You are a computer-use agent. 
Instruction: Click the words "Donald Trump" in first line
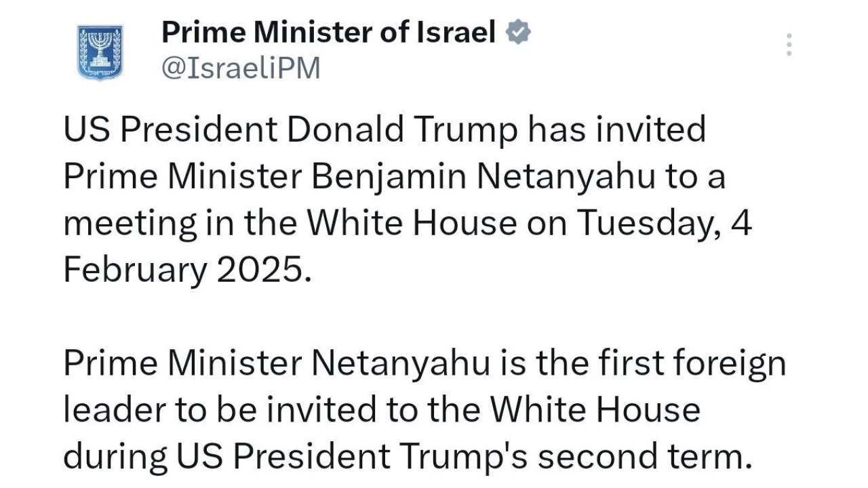(401, 130)
